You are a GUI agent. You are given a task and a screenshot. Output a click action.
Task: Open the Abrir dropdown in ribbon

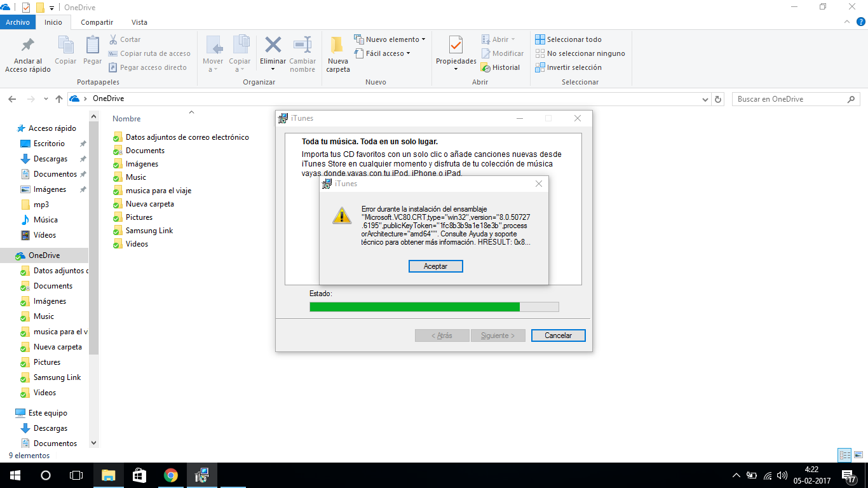tap(499, 39)
